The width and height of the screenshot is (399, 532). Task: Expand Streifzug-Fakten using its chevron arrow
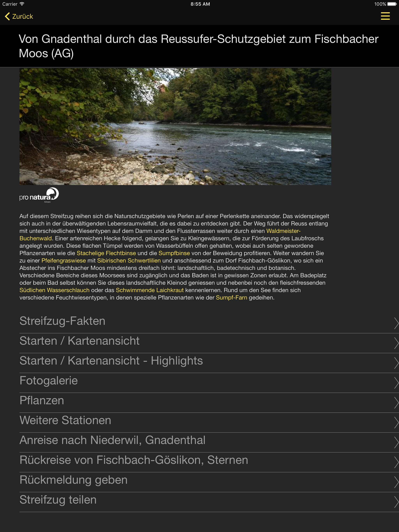[396, 323]
